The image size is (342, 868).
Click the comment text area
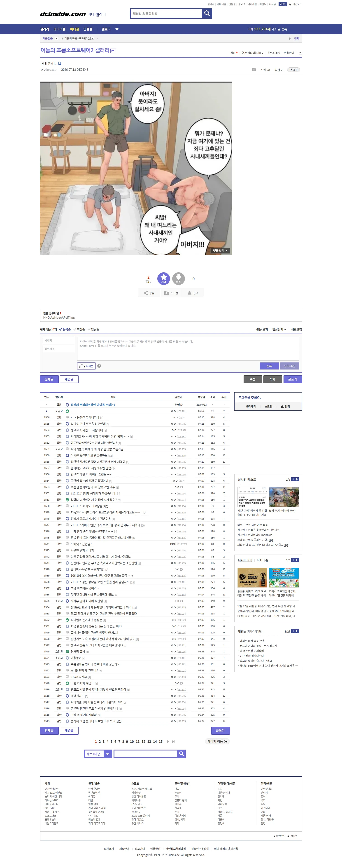click(188, 349)
